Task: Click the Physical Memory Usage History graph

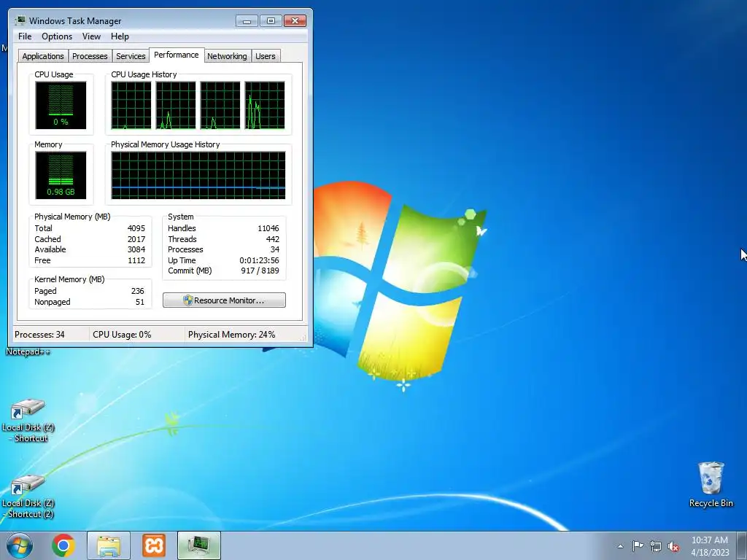Action: click(198, 175)
